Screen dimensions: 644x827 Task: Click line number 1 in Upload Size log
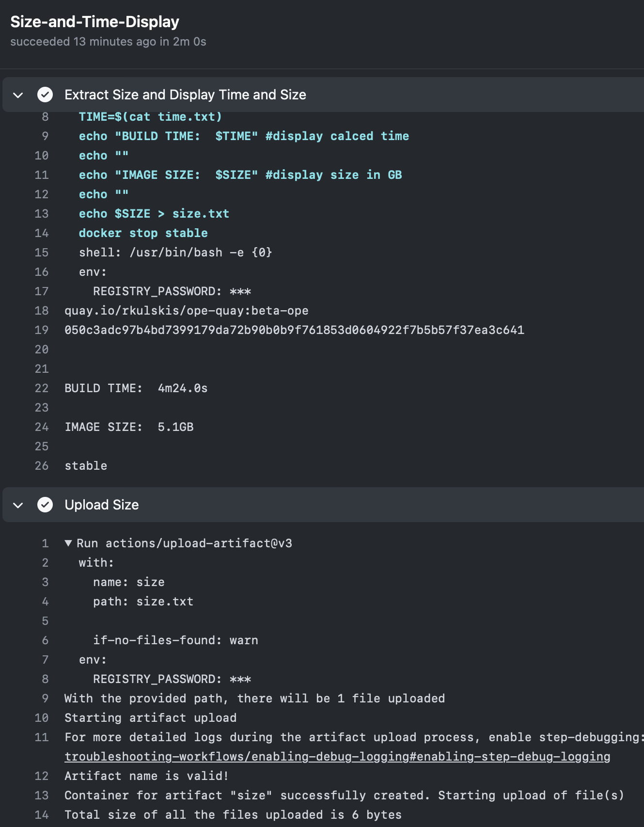coord(45,543)
